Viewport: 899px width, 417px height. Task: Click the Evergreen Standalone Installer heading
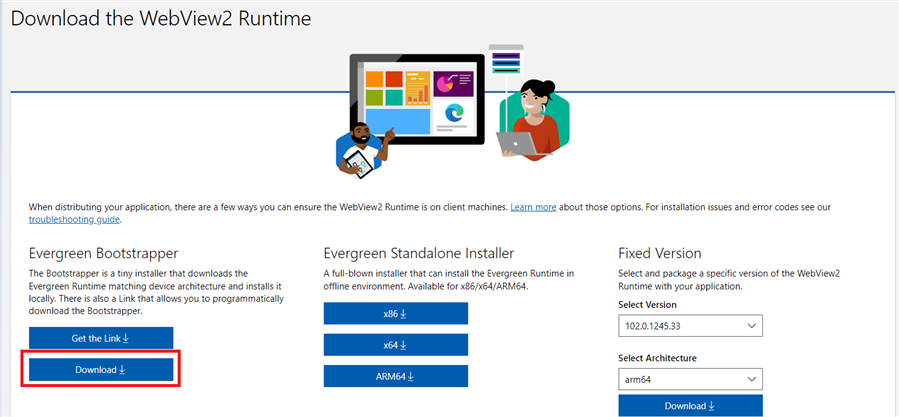point(419,253)
